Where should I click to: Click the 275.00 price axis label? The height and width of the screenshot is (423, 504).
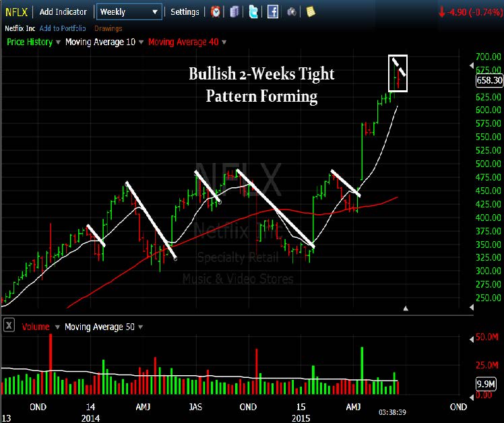point(489,284)
